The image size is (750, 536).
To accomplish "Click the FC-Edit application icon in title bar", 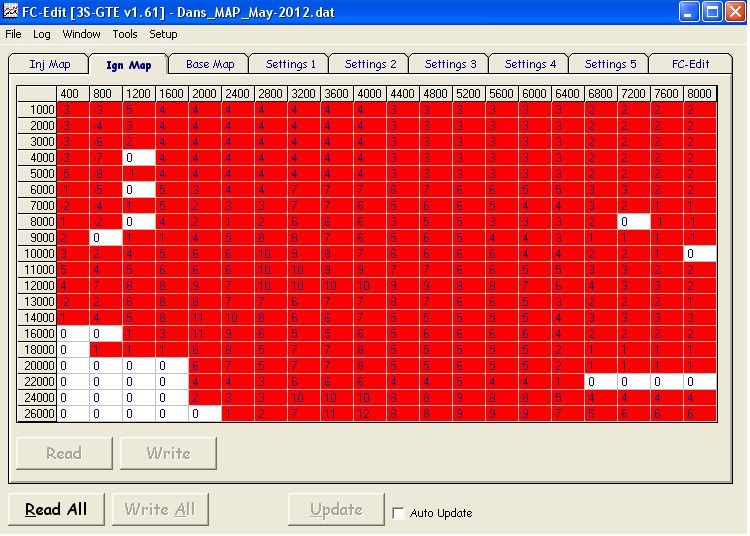I will pos(10,12).
